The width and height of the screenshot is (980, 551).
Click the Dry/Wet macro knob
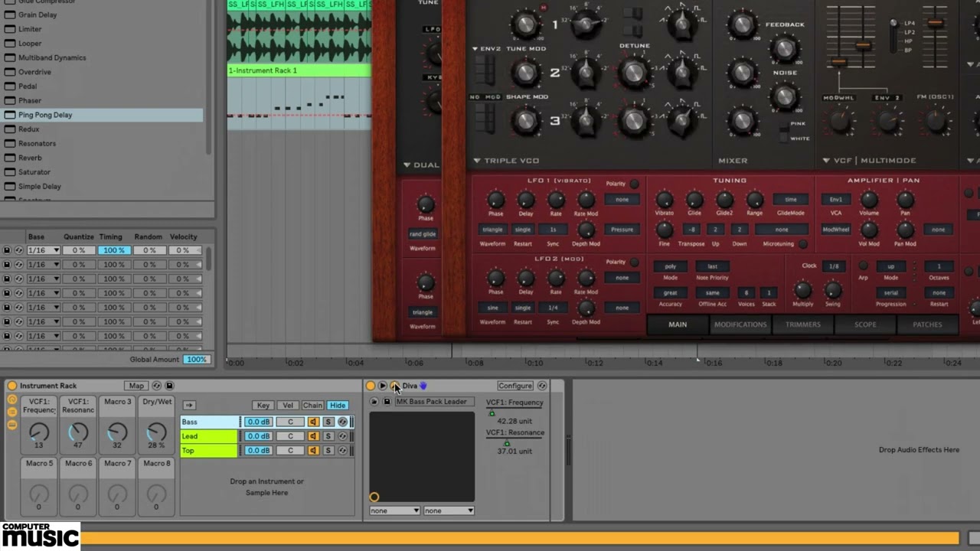[156, 433]
